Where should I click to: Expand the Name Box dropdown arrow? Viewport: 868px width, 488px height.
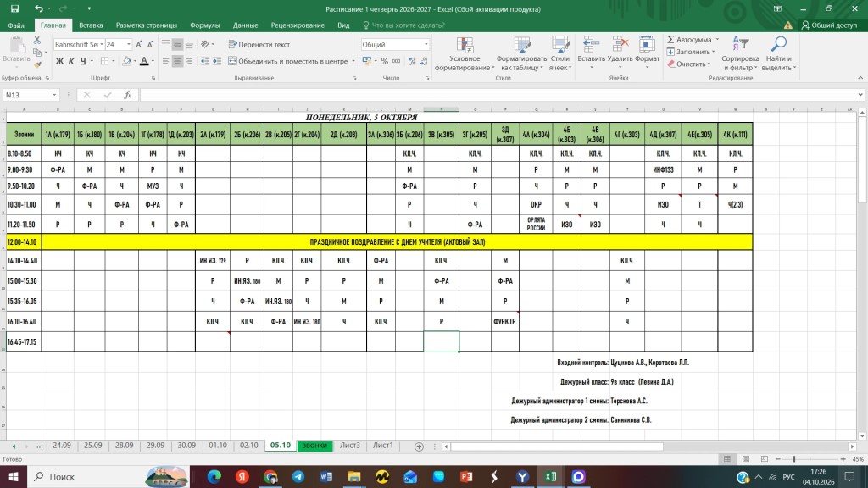[54, 95]
